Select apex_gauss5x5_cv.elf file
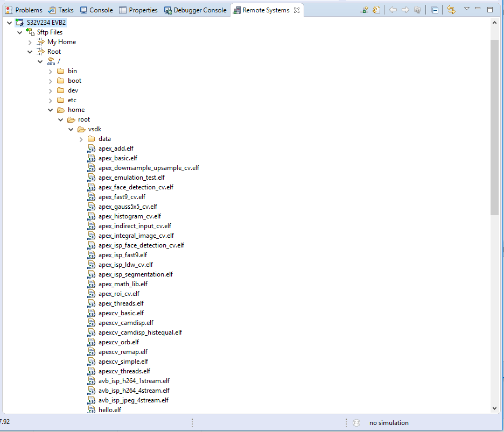Viewport: 504px width, 432px height. pos(128,207)
